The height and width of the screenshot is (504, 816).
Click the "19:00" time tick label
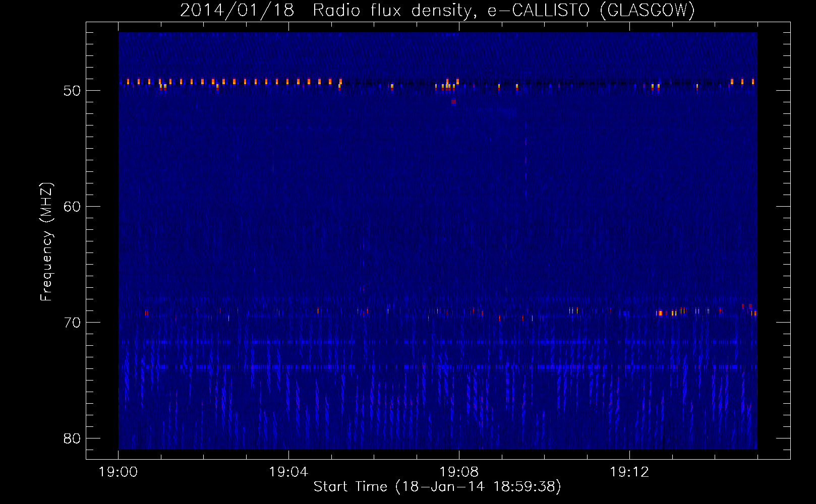(x=119, y=472)
